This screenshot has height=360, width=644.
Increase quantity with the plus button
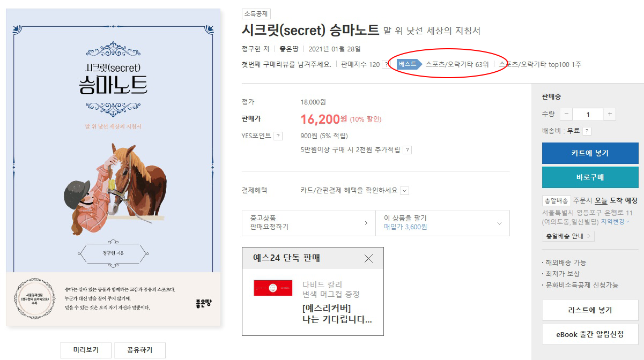[610, 114]
